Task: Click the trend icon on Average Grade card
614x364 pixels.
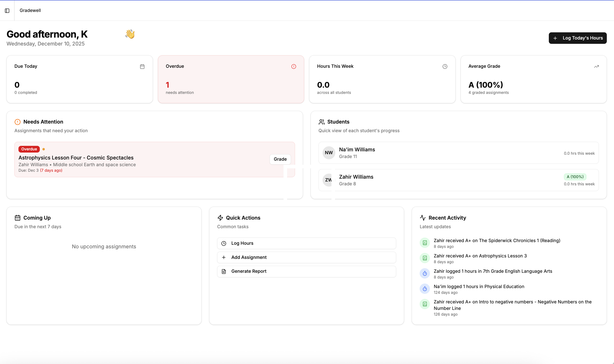Action: coord(596,66)
